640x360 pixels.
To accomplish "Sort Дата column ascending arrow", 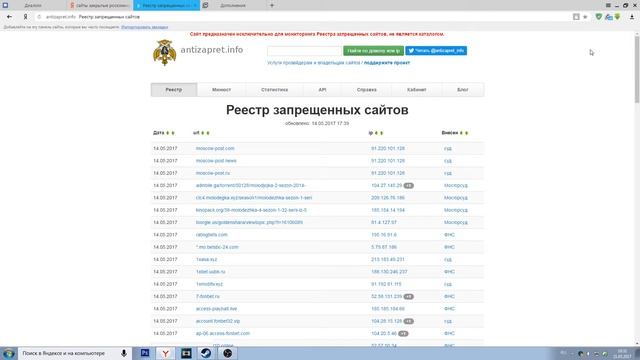I will pyautogui.click(x=167, y=133).
